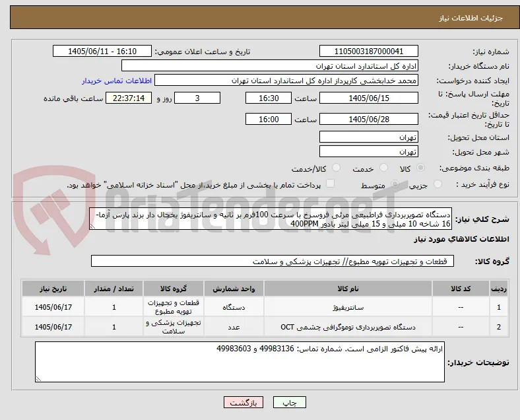Click the تجهیزات پزشکی و سلامت cell
This screenshot has height=420, width=520.
click(174, 327)
